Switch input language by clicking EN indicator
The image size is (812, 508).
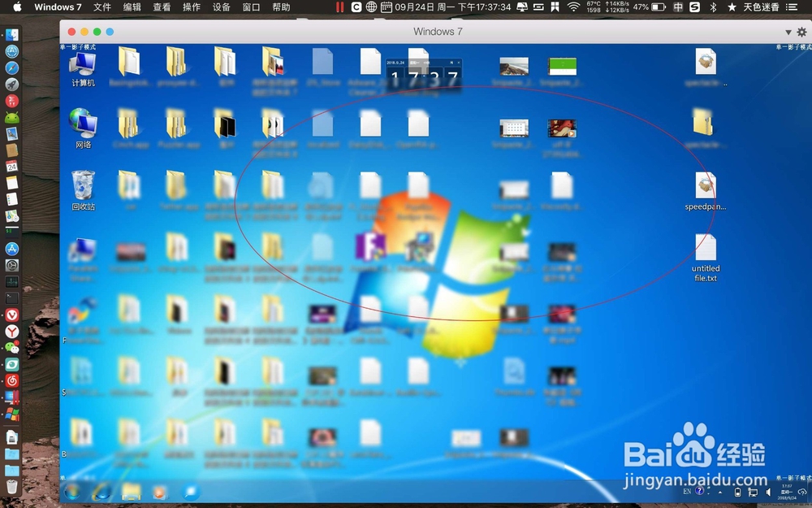pos(686,492)
